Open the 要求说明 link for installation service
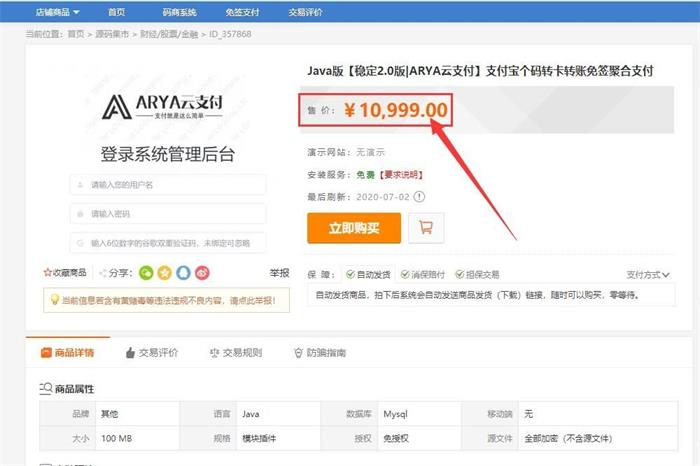700x466 pixels. pos(401,175)
